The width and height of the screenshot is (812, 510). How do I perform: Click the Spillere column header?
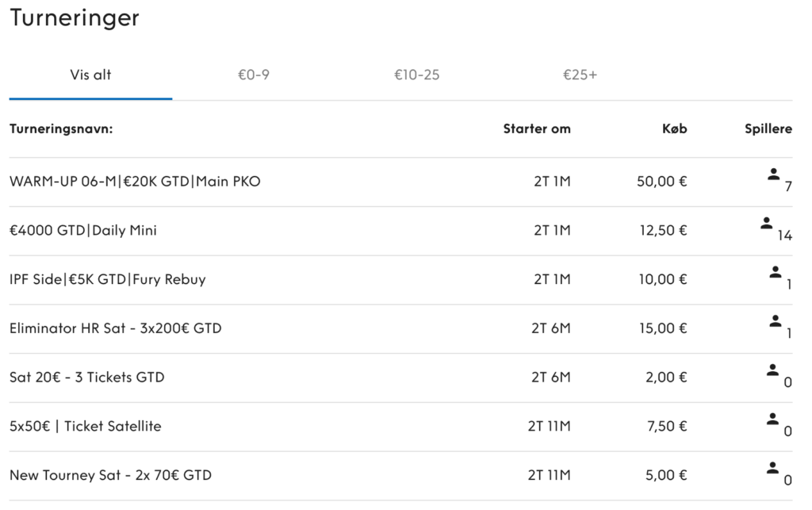767,128
